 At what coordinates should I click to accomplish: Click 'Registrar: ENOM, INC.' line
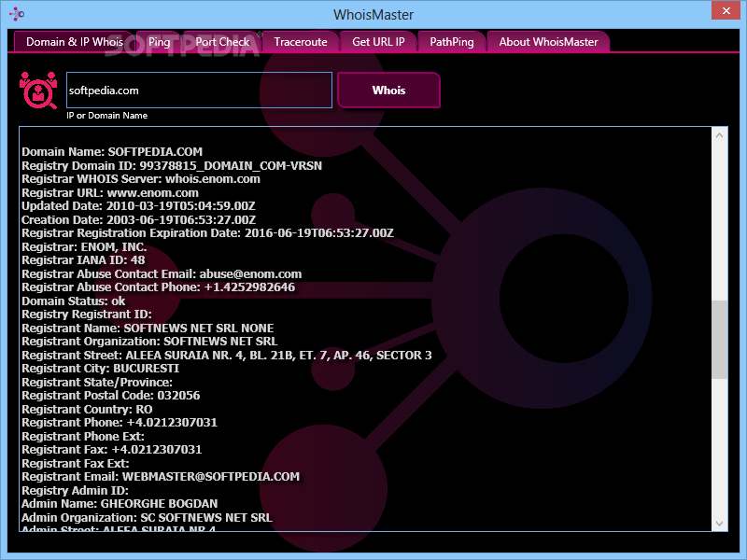coord(84,247)
